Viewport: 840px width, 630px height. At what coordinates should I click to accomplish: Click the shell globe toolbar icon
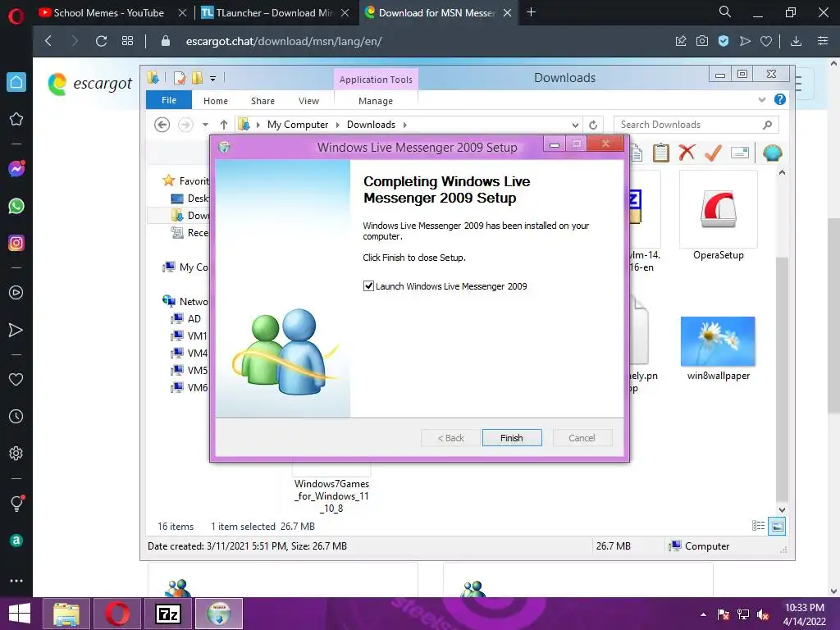click(772, 153)
